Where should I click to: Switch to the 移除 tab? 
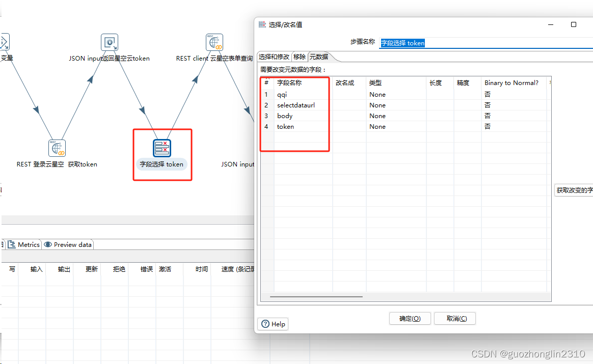300,57
